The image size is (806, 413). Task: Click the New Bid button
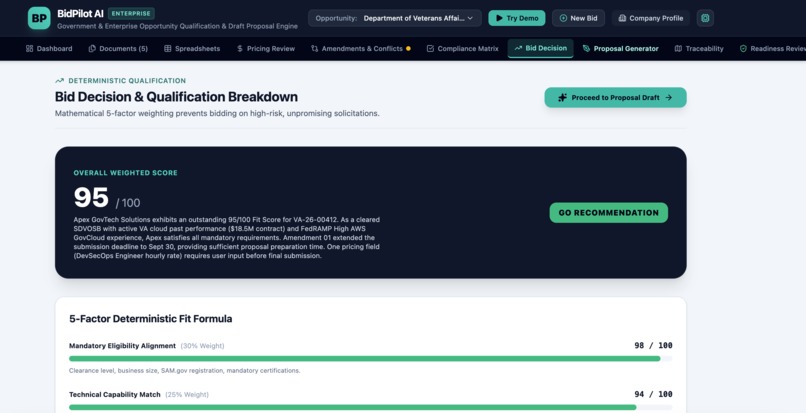578,18
